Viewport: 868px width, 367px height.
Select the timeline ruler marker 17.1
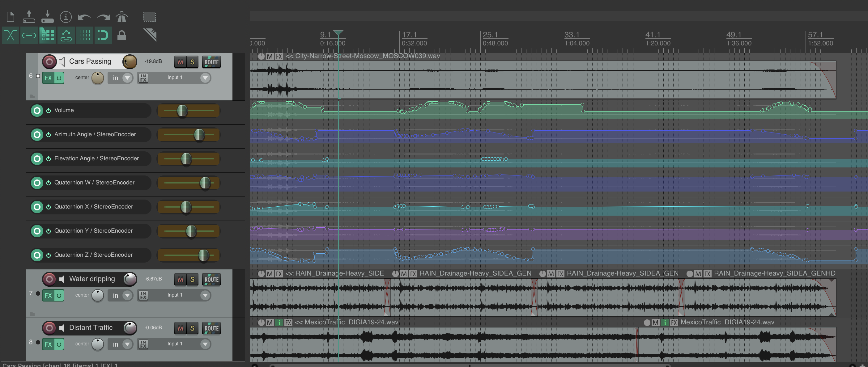[x=409, y=35]
